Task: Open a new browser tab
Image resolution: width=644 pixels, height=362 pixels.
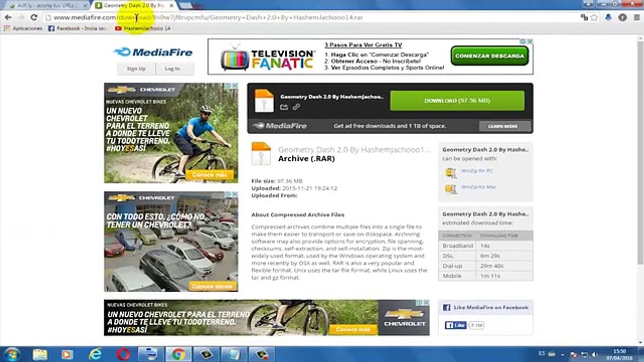Action: (x=186, y=5)
